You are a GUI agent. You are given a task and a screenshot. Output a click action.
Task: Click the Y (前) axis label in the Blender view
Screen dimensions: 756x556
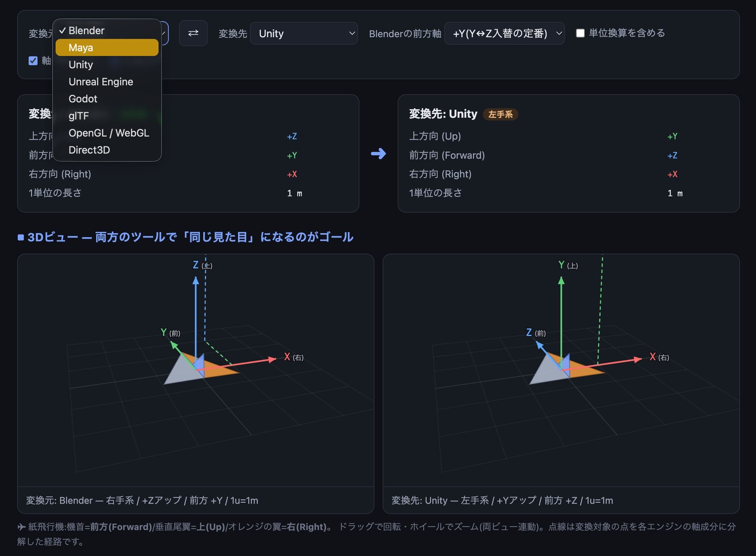pos(170,333)
